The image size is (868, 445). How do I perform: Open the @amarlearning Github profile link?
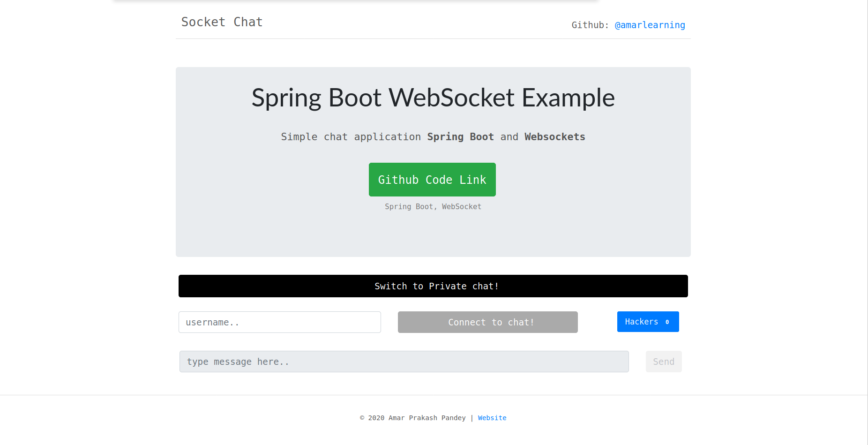click(x=650, y=25)
